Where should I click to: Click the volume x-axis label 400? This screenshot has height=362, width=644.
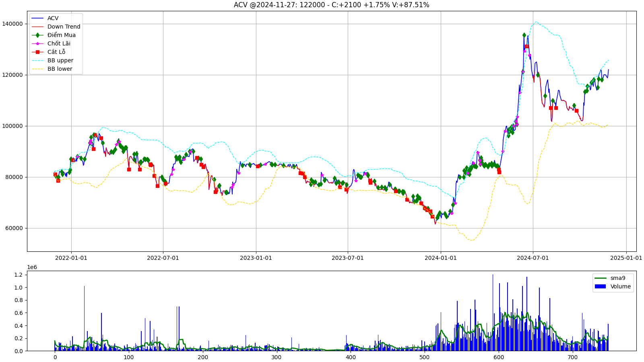[x=351, y=357]
